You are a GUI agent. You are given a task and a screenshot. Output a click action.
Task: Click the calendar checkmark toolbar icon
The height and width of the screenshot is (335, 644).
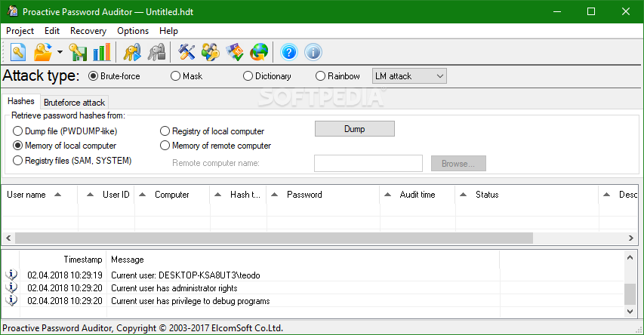point(235,53)
